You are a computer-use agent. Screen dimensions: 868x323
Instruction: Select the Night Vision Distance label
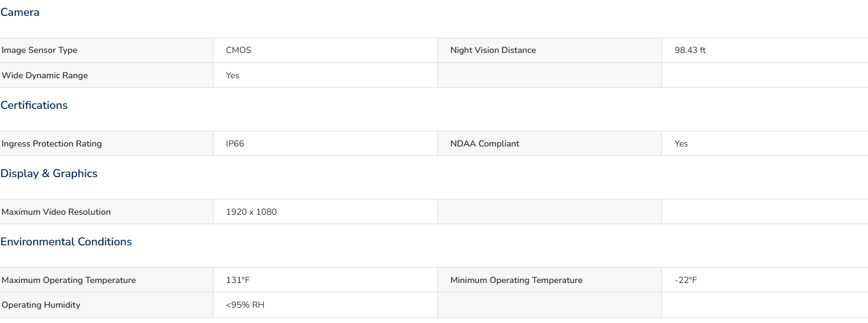(493, 50)
